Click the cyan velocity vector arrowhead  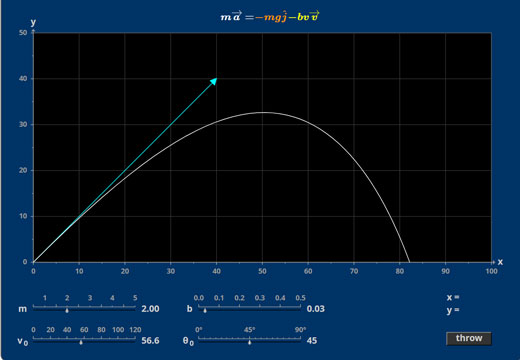point(214,81)
